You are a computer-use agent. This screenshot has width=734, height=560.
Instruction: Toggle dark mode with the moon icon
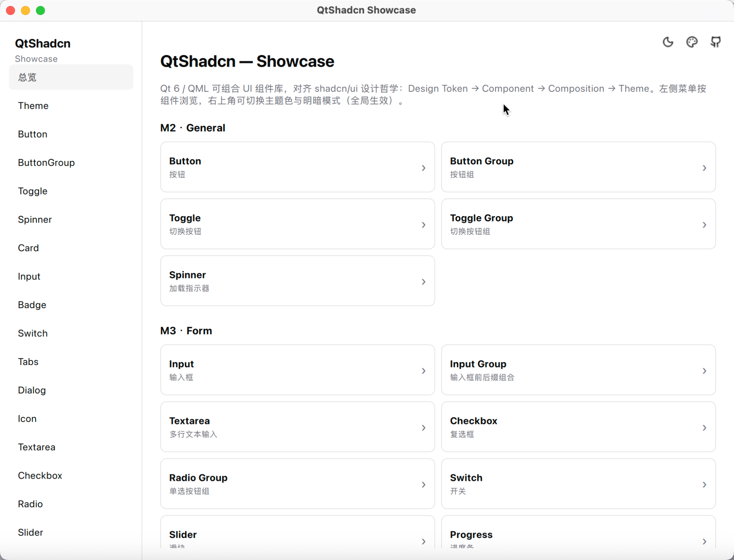coord(668,42)
